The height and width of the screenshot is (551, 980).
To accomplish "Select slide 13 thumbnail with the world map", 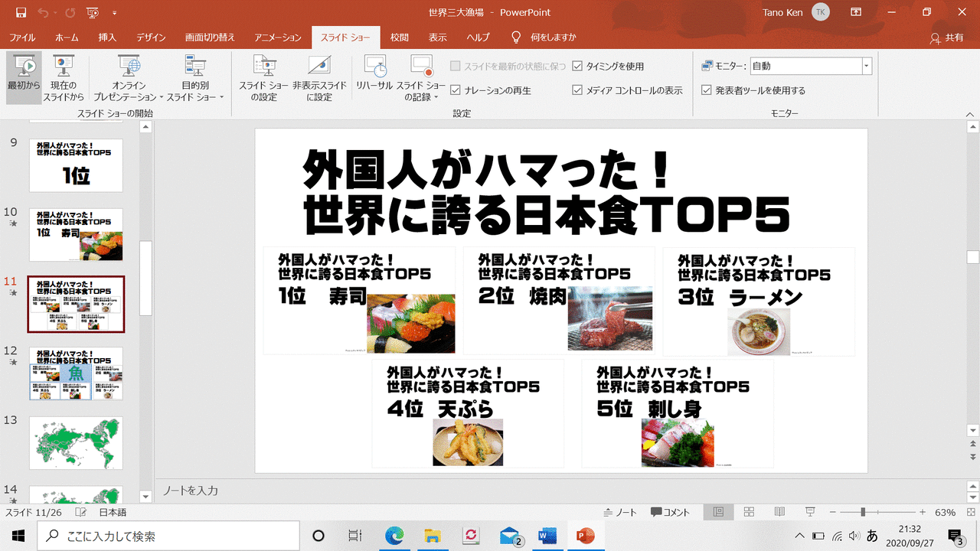I will coord(76,442).
